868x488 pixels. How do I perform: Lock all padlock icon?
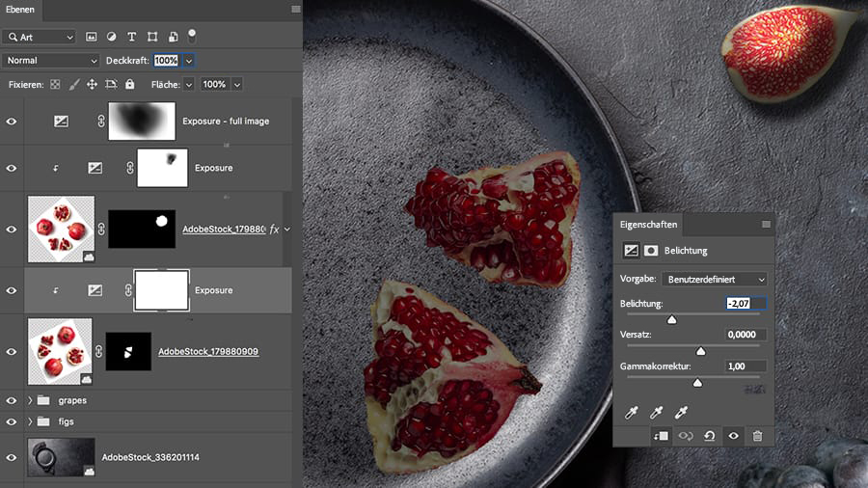point(129,84)
